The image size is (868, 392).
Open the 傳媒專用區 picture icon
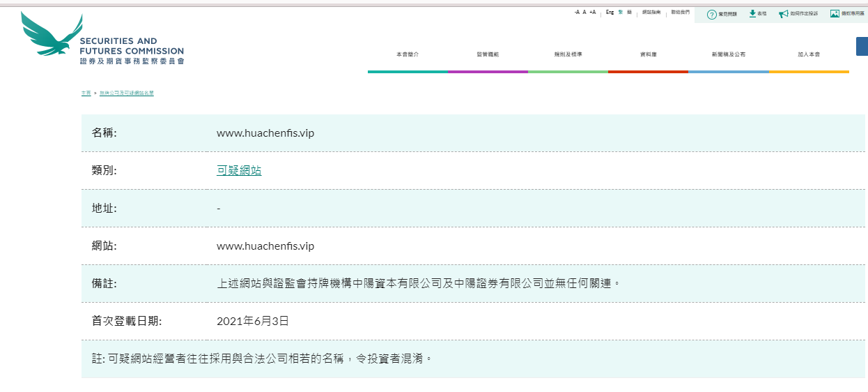(835, 14)
